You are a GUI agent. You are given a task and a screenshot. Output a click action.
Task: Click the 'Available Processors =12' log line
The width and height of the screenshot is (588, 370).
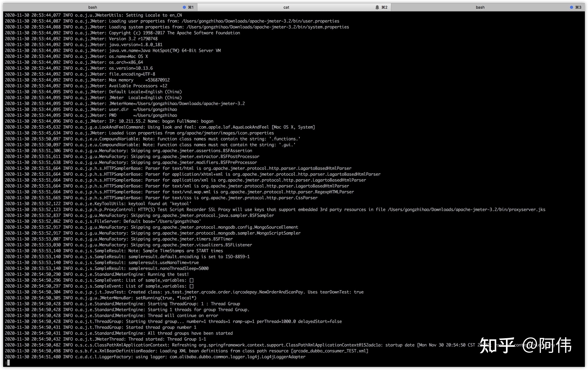tap(86, 86)
